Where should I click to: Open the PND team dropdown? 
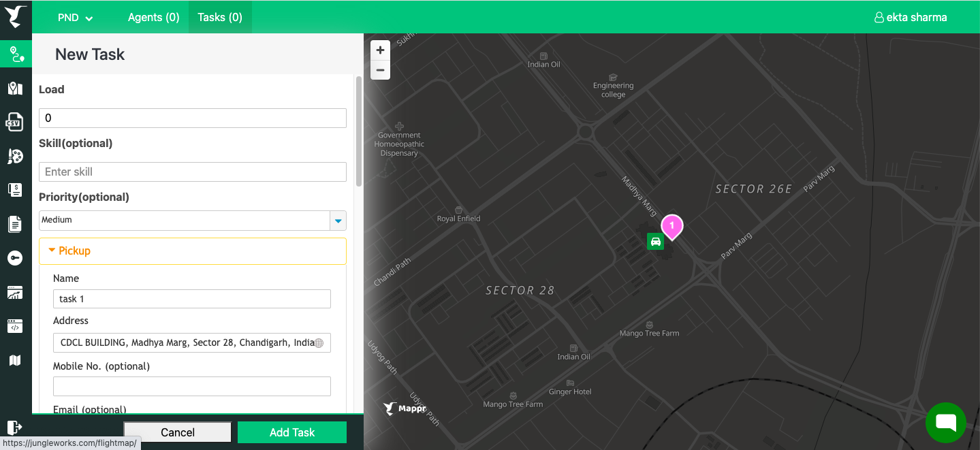pos(75,18)
